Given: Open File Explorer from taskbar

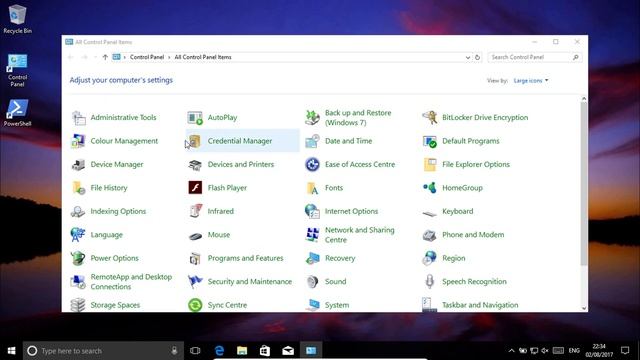Looking at the screenshot, I should tap(242, 351).
